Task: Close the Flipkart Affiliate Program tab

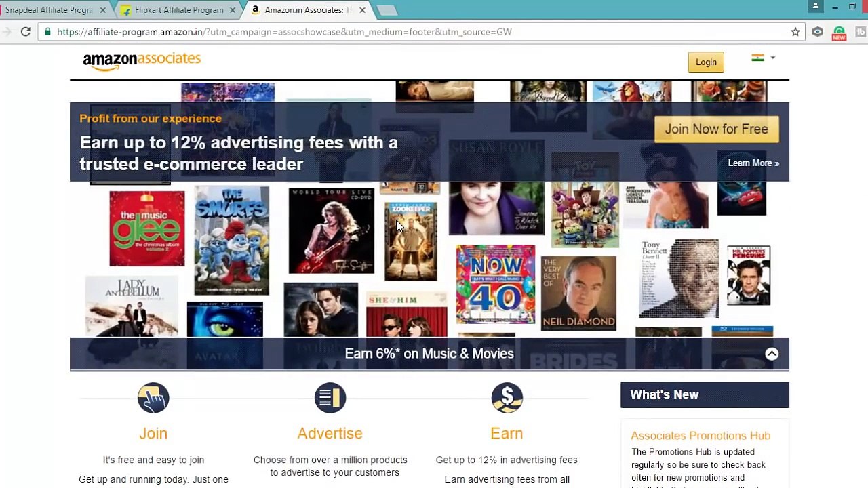Action: click(x=233, y=10)
